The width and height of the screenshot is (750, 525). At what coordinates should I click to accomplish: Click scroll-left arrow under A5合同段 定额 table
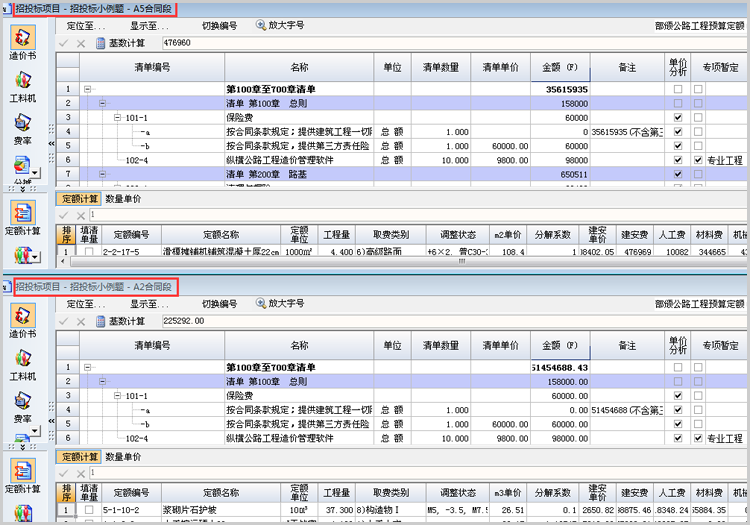point(63,261)
